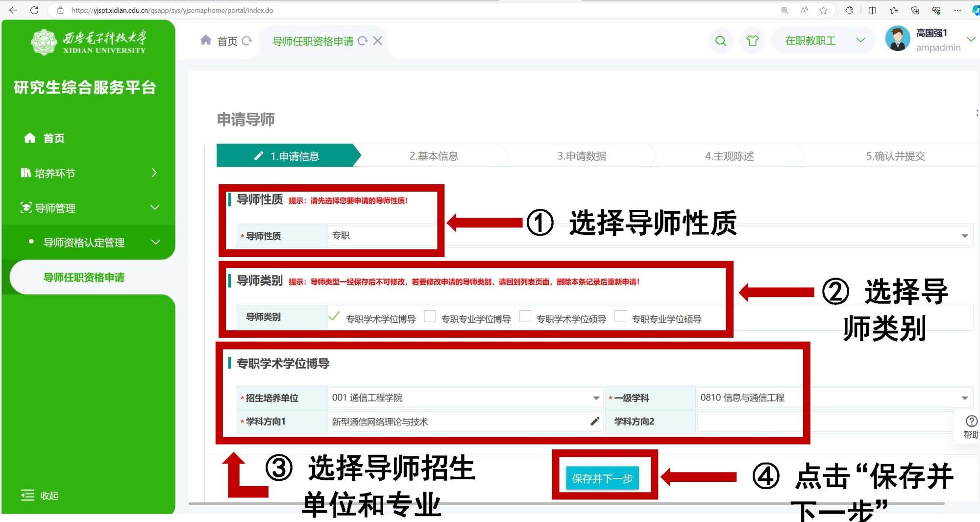980x522 pixels.
Task: Open the 招生培养单位 dropdown
Action: click(x=596, y=398)
